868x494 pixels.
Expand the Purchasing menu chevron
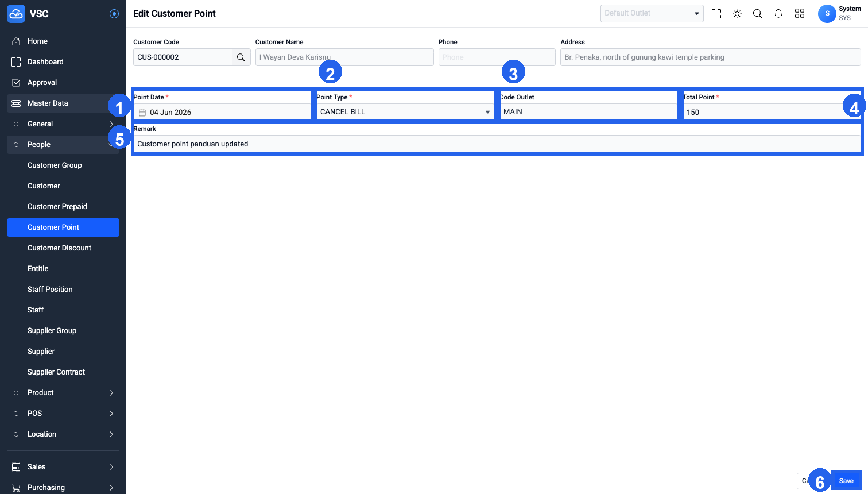click(x=111, y=488)
